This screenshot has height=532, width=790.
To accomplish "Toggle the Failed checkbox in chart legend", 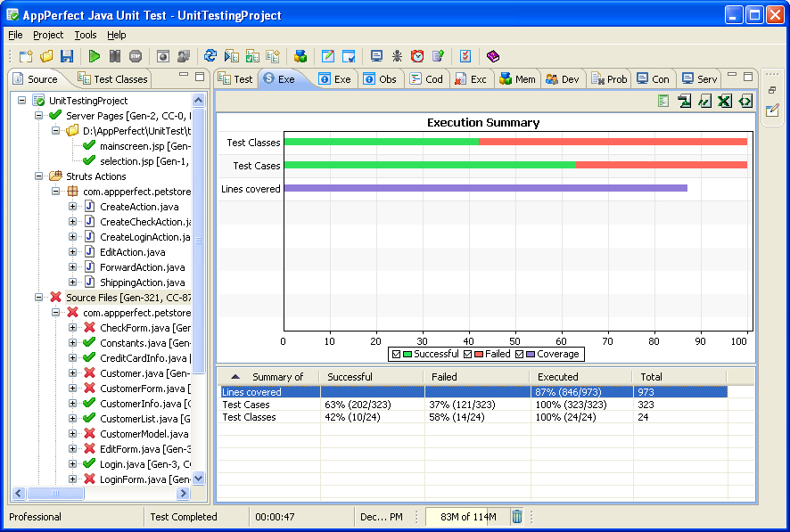I will [467, 355].
